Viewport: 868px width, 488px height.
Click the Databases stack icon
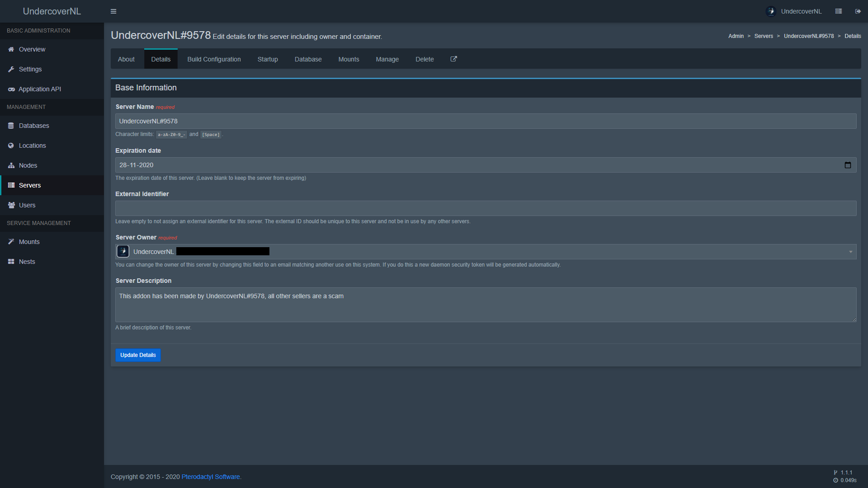[11, 126]
